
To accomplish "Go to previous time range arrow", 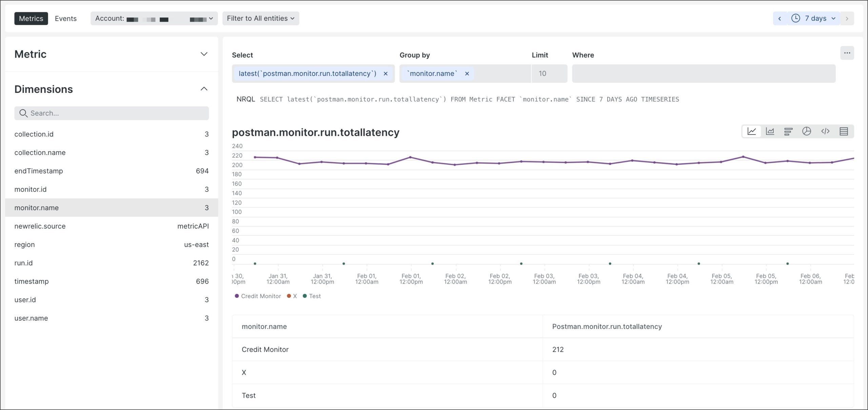I will (780, 19).
